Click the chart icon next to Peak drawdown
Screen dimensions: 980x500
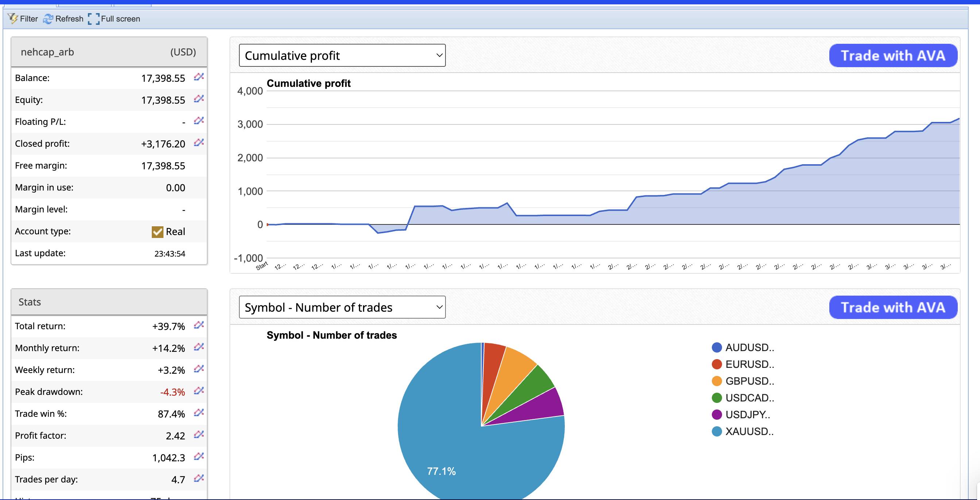198,391
